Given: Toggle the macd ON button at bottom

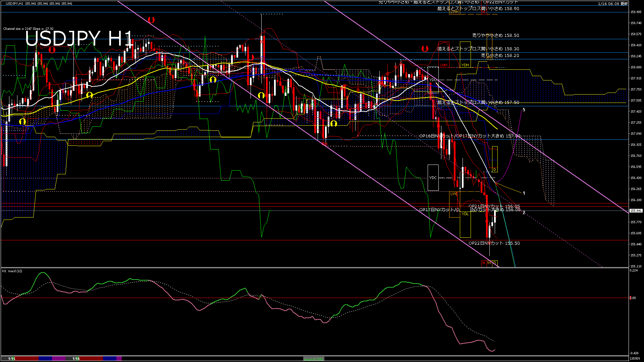Looking at the screenshot, I should tap(314, 359).
